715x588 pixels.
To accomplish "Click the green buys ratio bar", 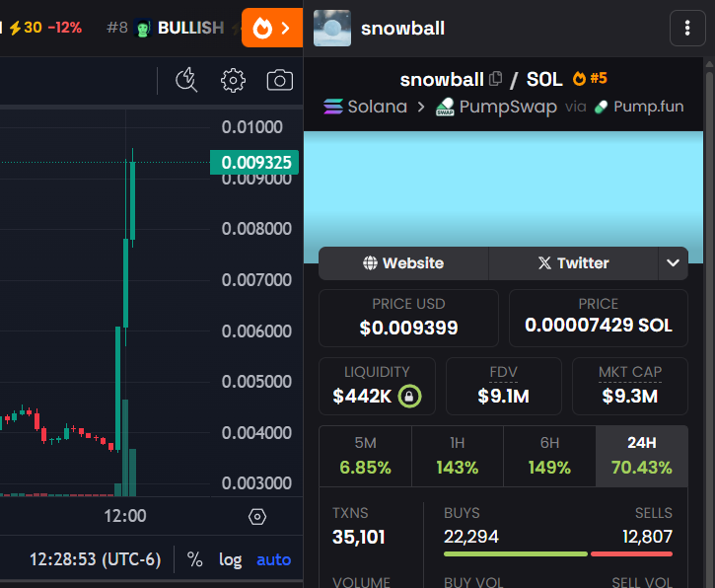I will click(x=516, y=553).
